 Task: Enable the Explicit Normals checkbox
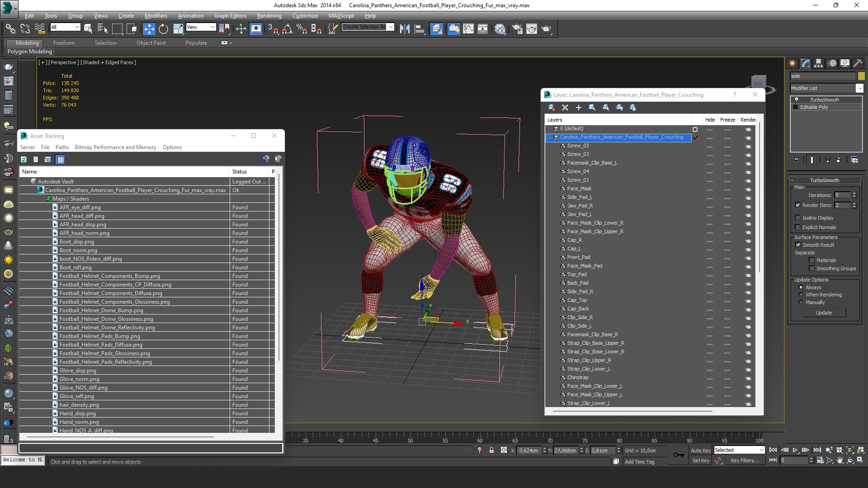pos(798,227)
